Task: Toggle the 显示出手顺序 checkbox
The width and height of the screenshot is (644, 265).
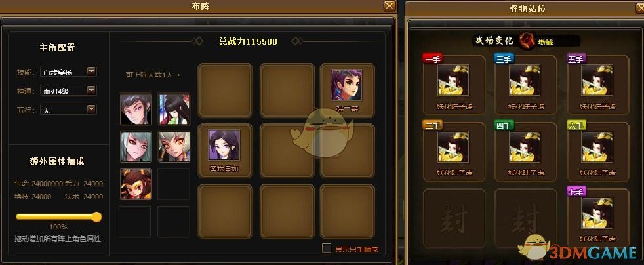Action: click(x=327, y=248)
